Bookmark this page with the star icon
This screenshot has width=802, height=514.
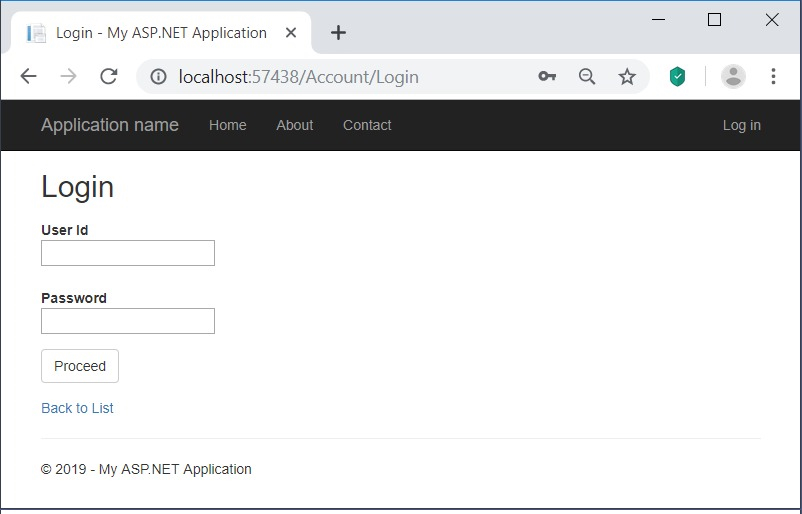click(x=627, y=77)
